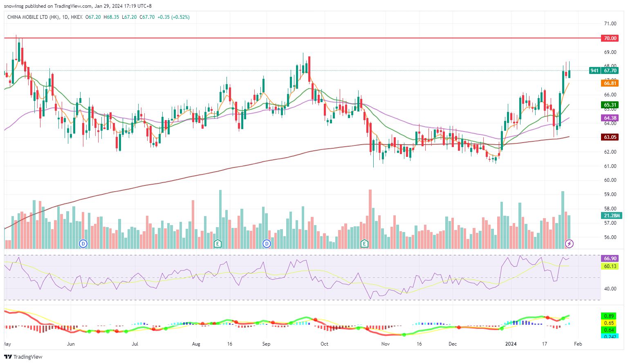The width and height of the screenshot is (628, 364).
Task: Click the 2024 label on the time axis
Action: tap(511, 344)
